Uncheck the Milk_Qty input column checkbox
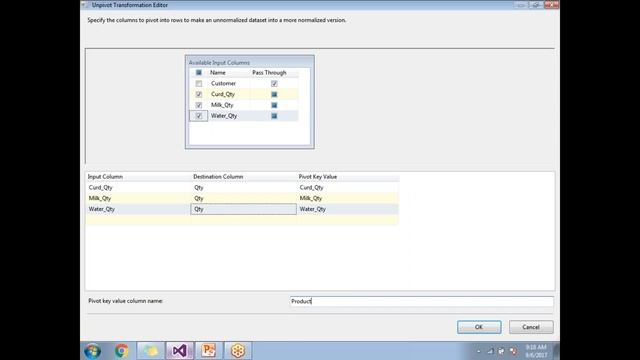The image size is (640, 360). [199, 105]
